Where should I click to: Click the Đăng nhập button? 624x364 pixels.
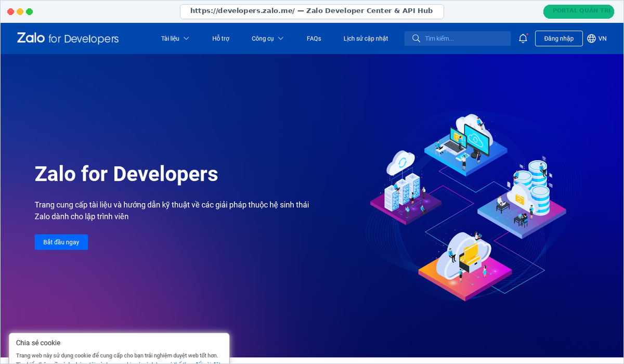click(x=559, y=38)
